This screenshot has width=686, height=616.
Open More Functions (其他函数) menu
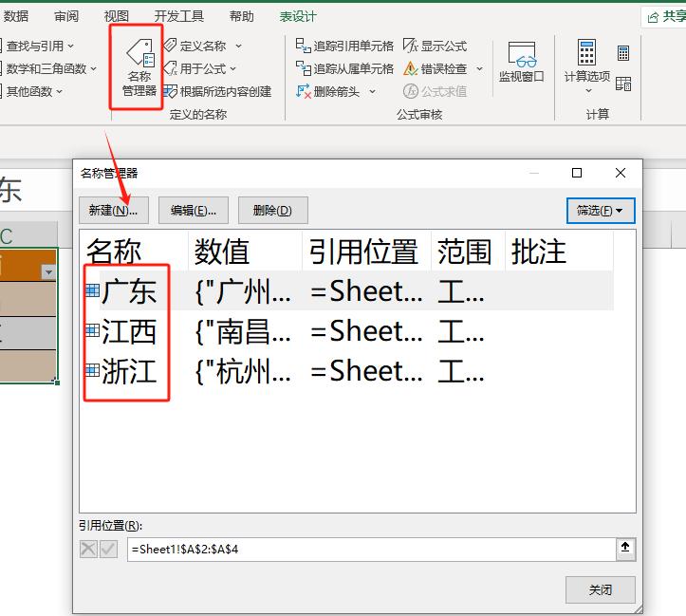pos(32,91)
